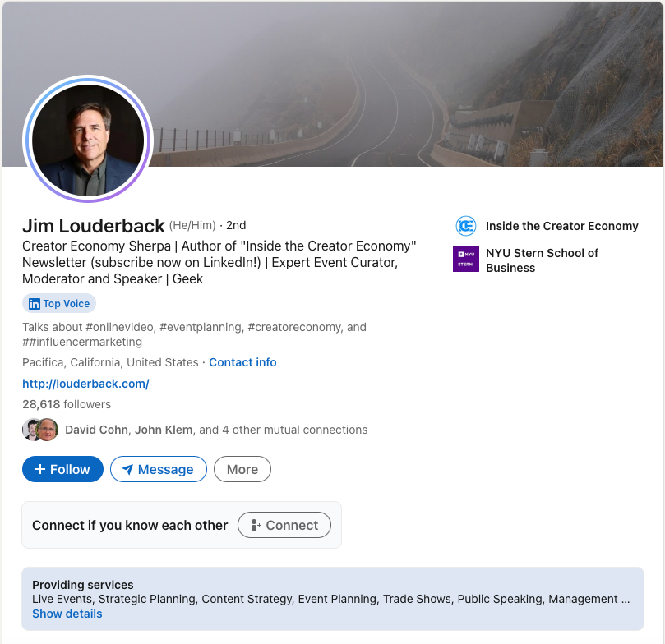665x644 pixels.
Task: Follow Jim Louderback
Action: pos(62,469)
